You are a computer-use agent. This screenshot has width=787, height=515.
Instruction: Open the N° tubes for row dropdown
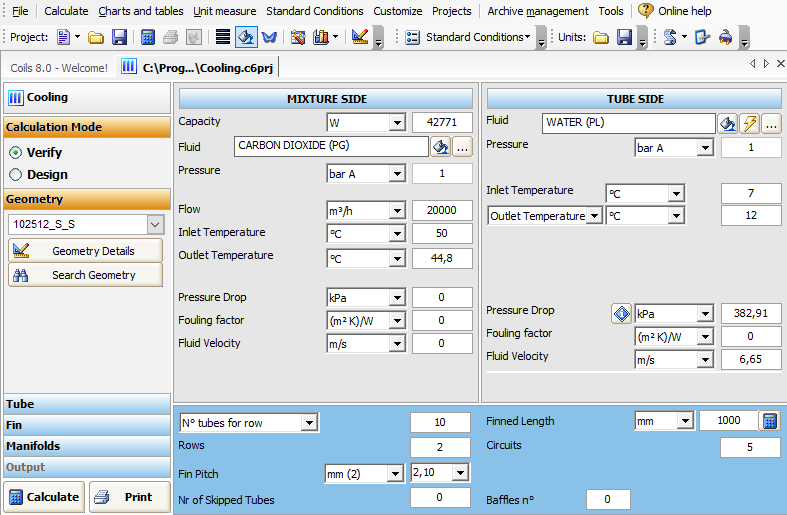point(309,423)
